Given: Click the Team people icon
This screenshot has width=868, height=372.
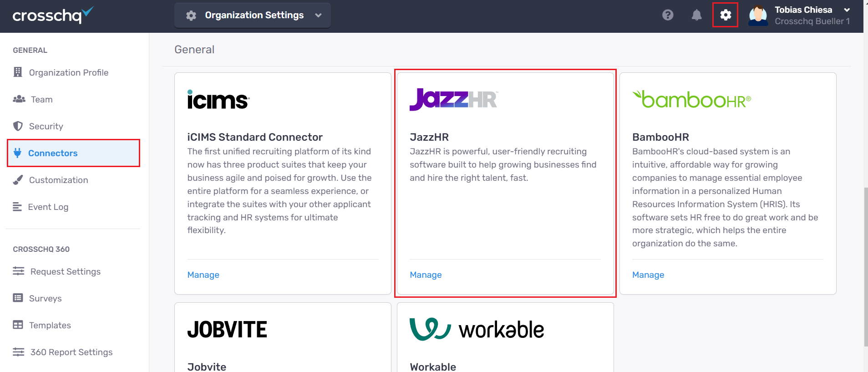Looking at the screenshot, I should coord(19,99).
